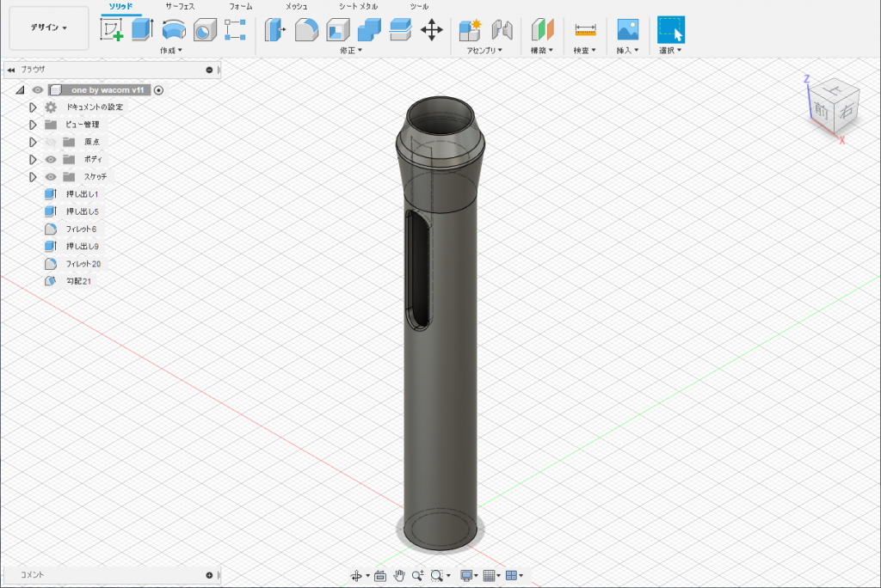Click the 右 face of the ViewCube
Screen dimensions: 881x588
[x=847, y=111]
